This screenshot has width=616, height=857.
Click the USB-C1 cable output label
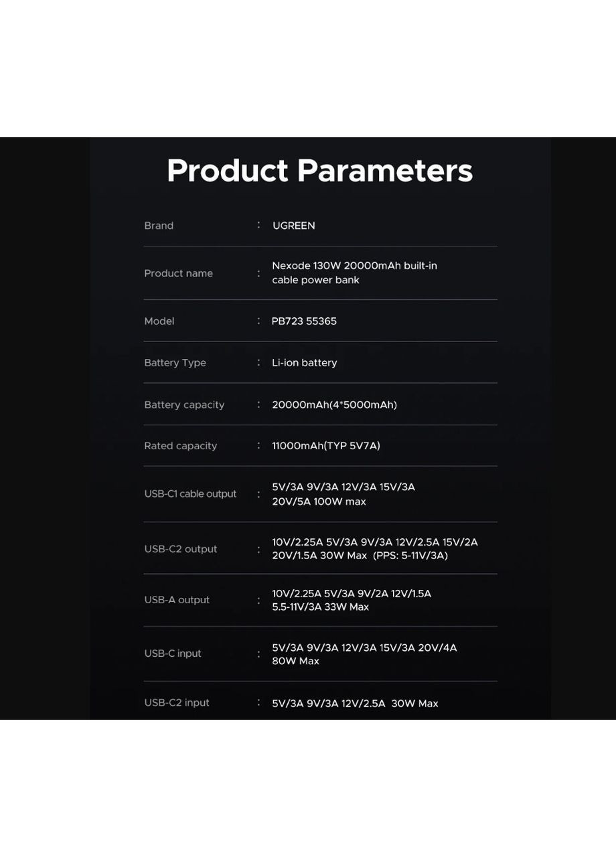190,494
